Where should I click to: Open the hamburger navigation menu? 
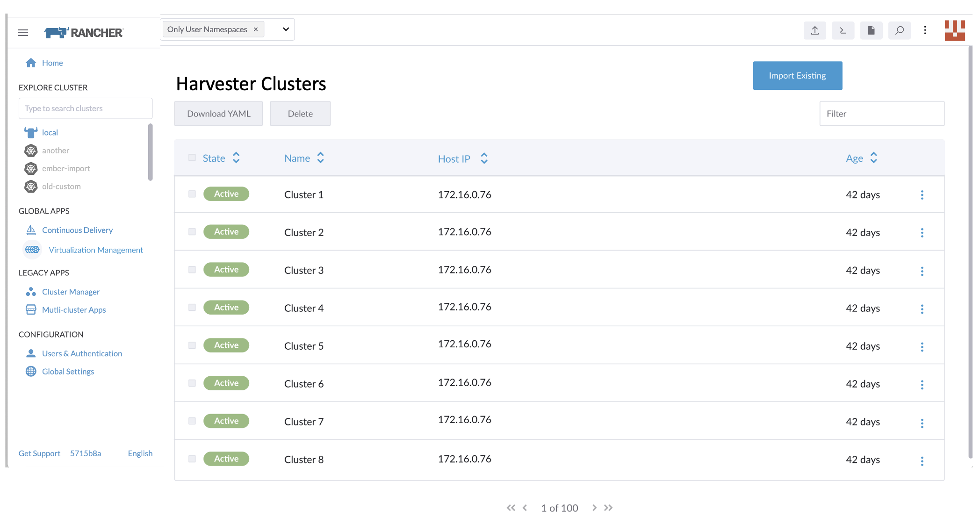pyautogui.click(x=22, y=32)
